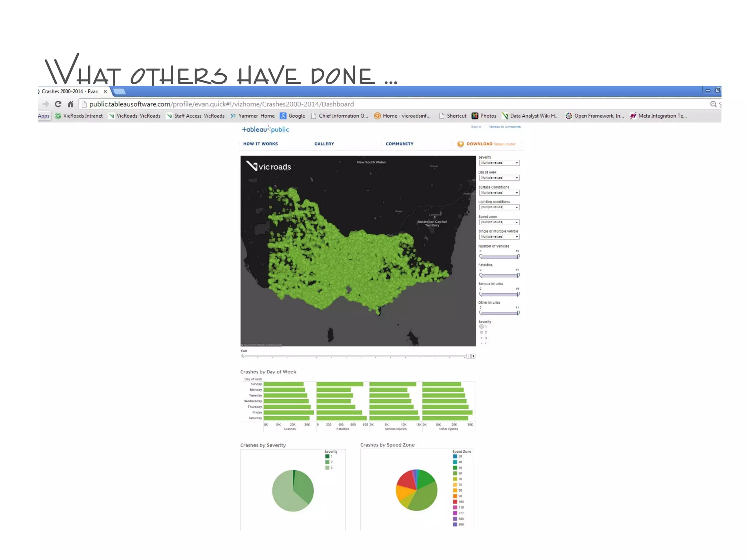Open the GALLERY menu item
The height and width of the screenshot is (560, 747).
pos(324,144)
